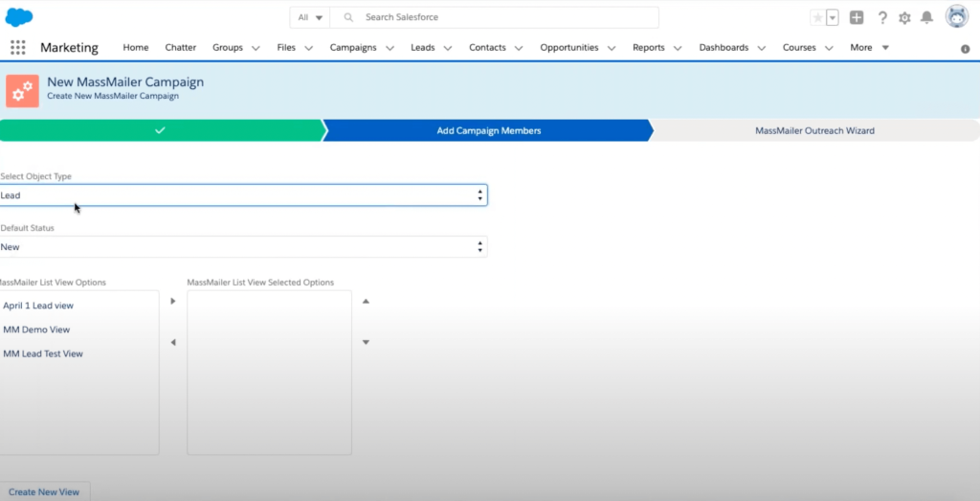
Task: Open the favorites star icon
Action: click(817, 17)
